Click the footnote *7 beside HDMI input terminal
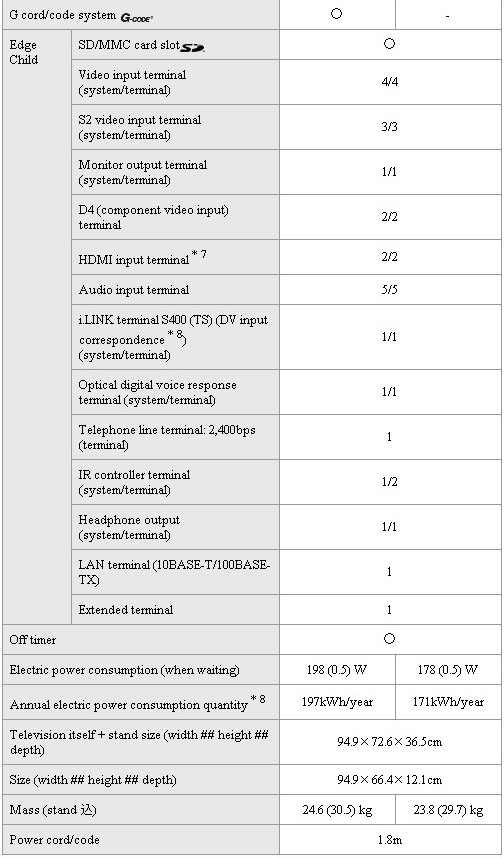Screen dimensions: 504x858 click(x=199, y=256)
